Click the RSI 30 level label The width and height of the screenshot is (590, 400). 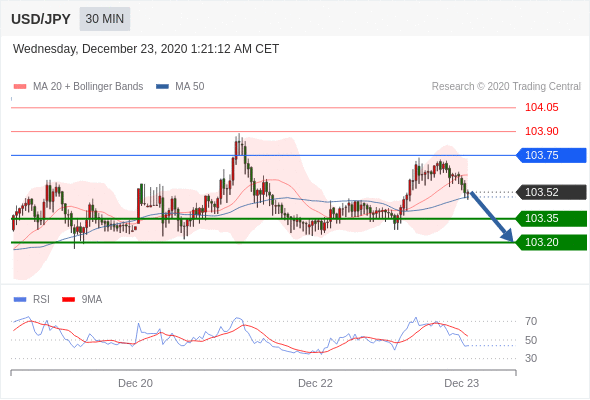click(x=531, y=358)
